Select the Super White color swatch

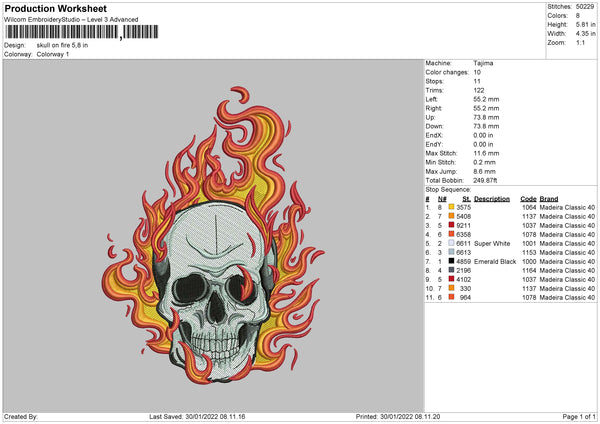click(x=451, y=243)
